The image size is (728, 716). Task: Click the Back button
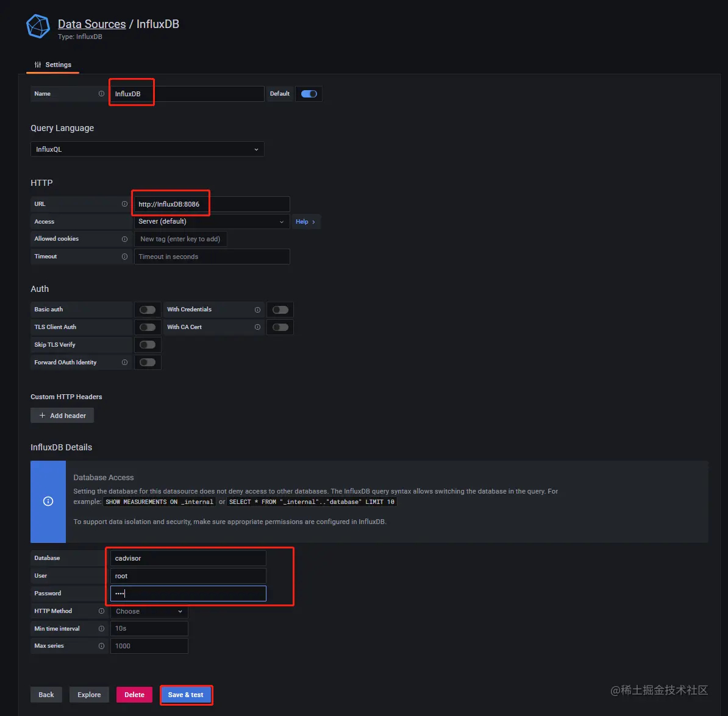46,695
